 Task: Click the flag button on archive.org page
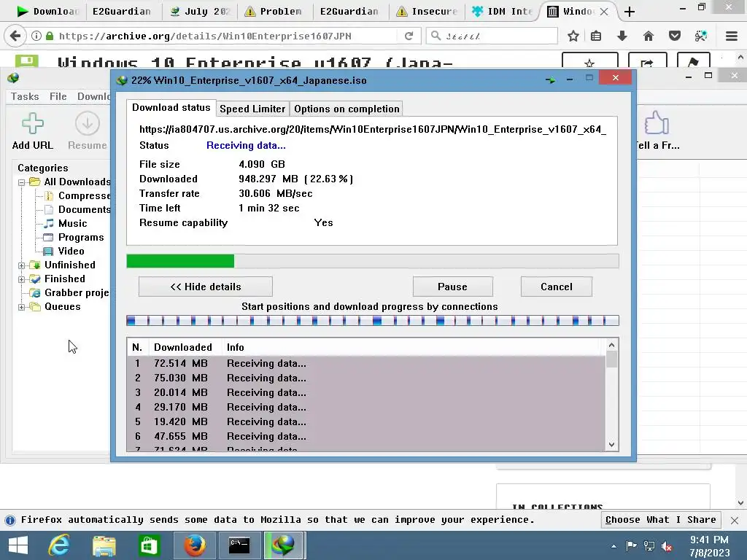pyautogui.click(x=694, y=61)
